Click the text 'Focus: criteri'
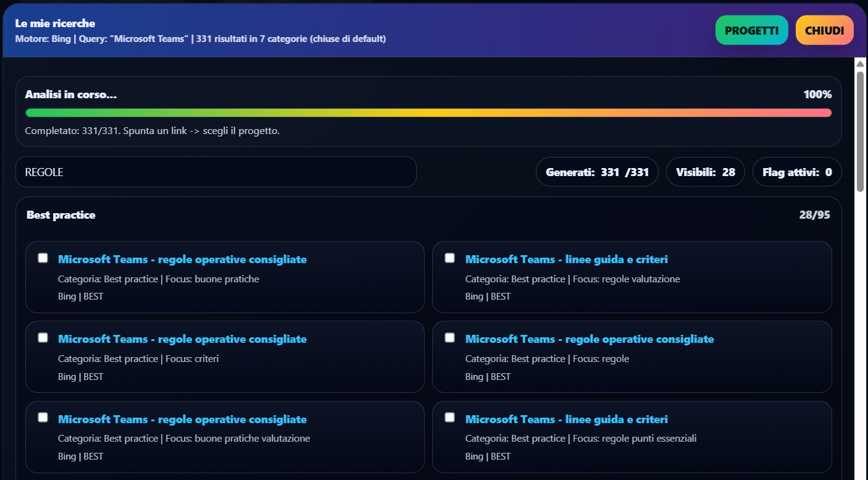The height and width of the screenshot is (480, 868). [x=192, y=359]
